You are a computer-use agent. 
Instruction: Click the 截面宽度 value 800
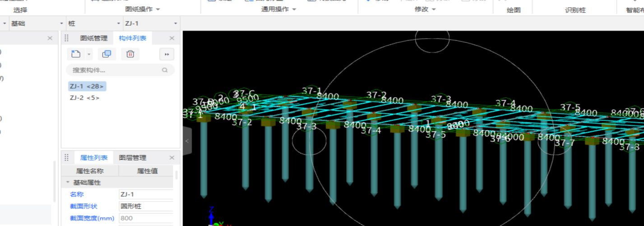pyautogui.click(x=146, y=218)
